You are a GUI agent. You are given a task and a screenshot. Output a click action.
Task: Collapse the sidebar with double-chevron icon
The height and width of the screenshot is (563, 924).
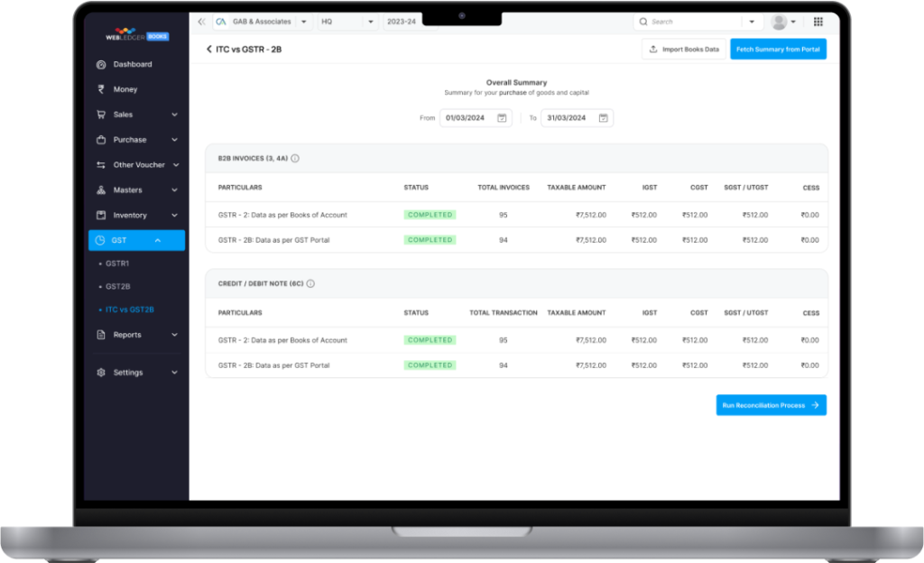pyautogui.click(x=201, y=22)
